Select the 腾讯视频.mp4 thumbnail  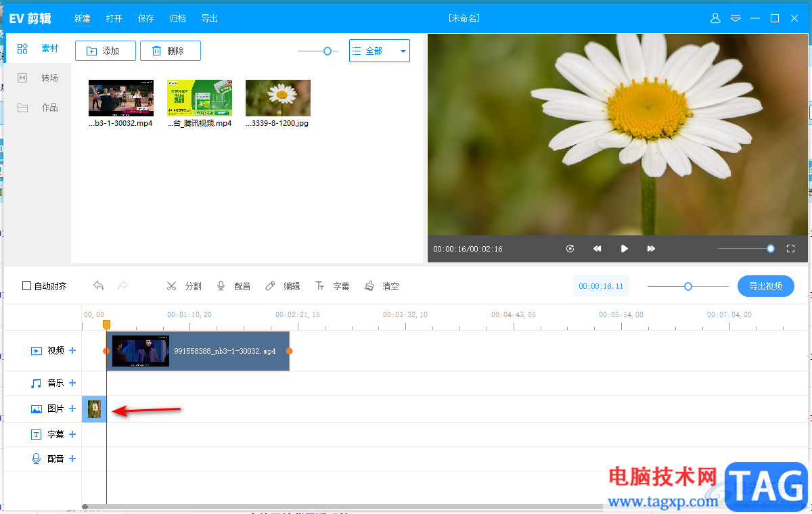(x=200, y=98)
